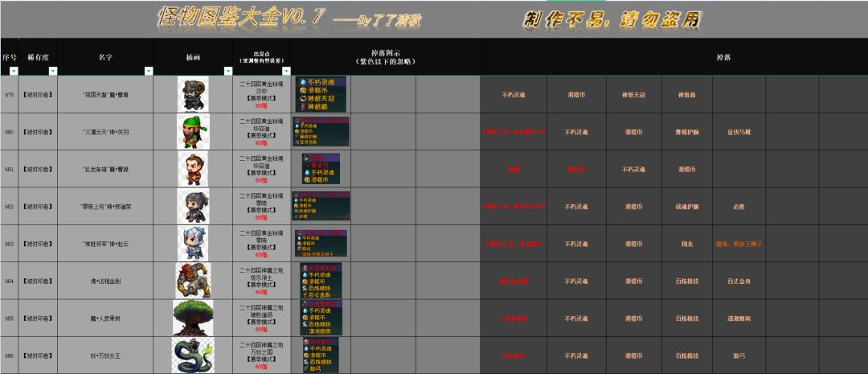The image size is (868, 374).
Task: Select the 翔龙 drop cell
Action: click(687, 244)
